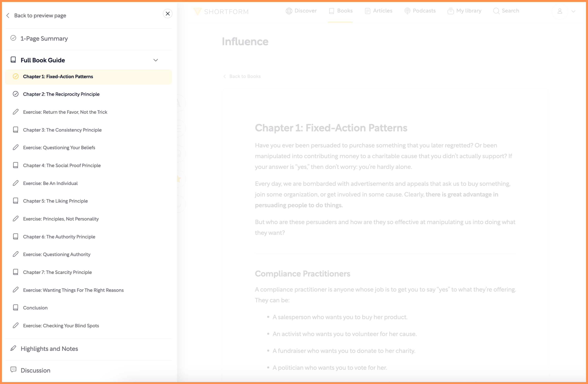Viewport: 588px width, 384px height.
Task: Click book icon beside Chapter 6
Action: [15, 236]
